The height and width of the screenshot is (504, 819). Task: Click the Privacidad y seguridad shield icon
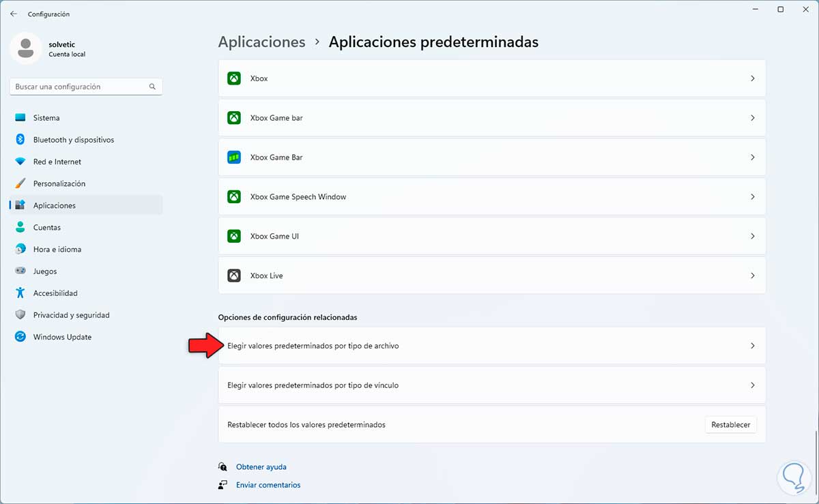tap(20, 315)
